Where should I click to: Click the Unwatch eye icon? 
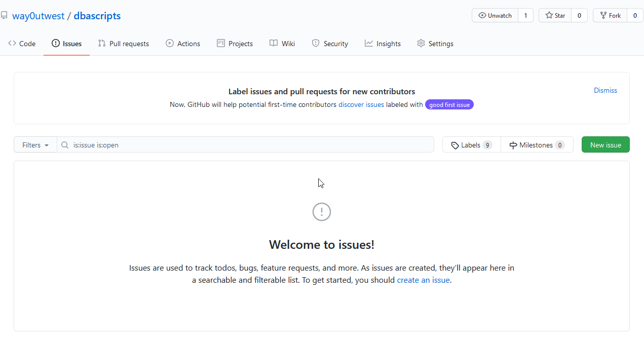[482, 16]
